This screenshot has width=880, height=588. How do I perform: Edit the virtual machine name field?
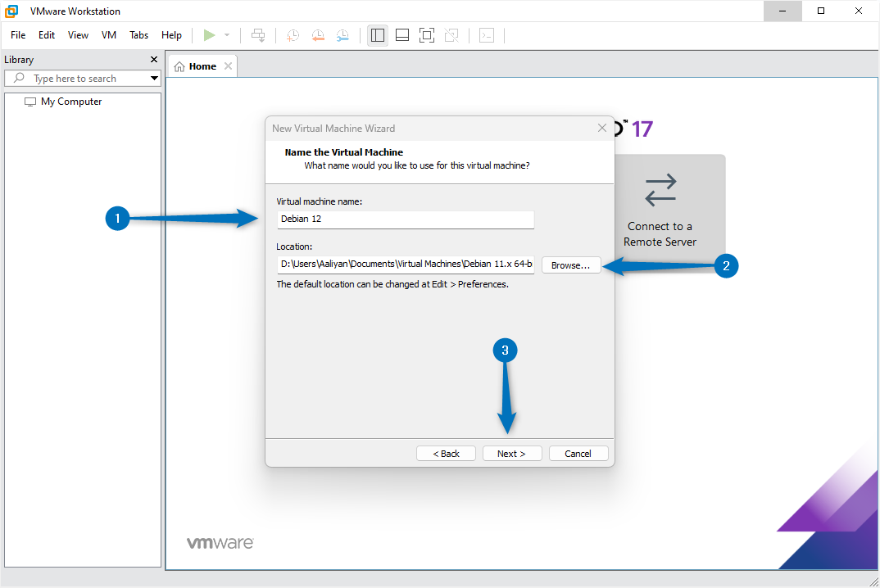(x=405, y=219)
